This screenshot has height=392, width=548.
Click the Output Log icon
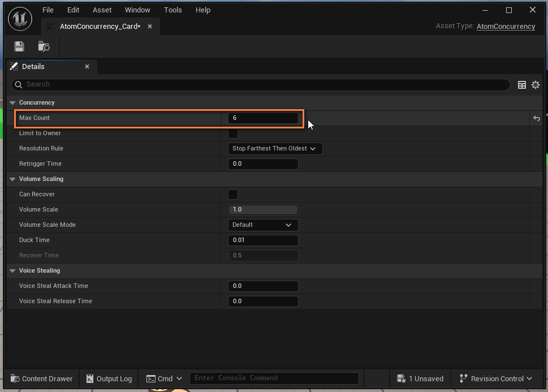[90, 379]
